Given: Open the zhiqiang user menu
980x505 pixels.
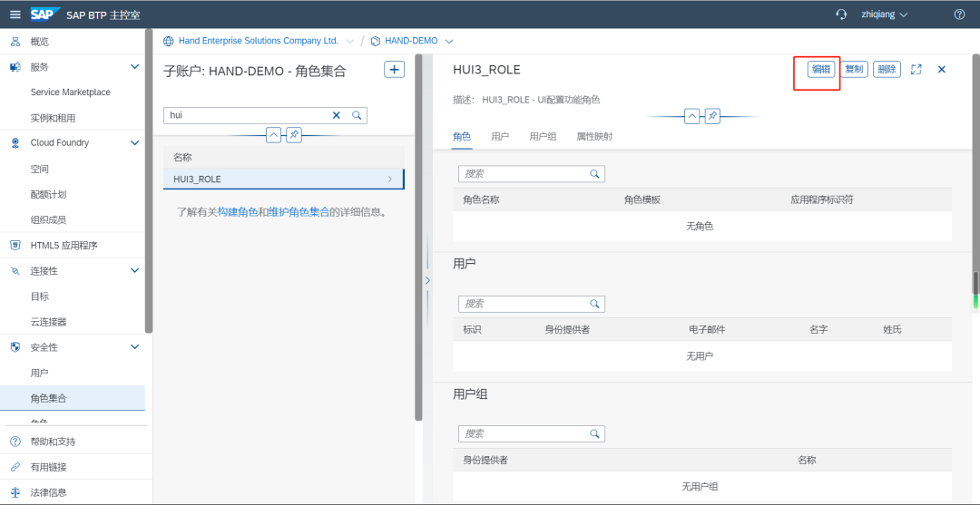Looking at the screenshot, I should pyautogui.click(x=885, y=15).
